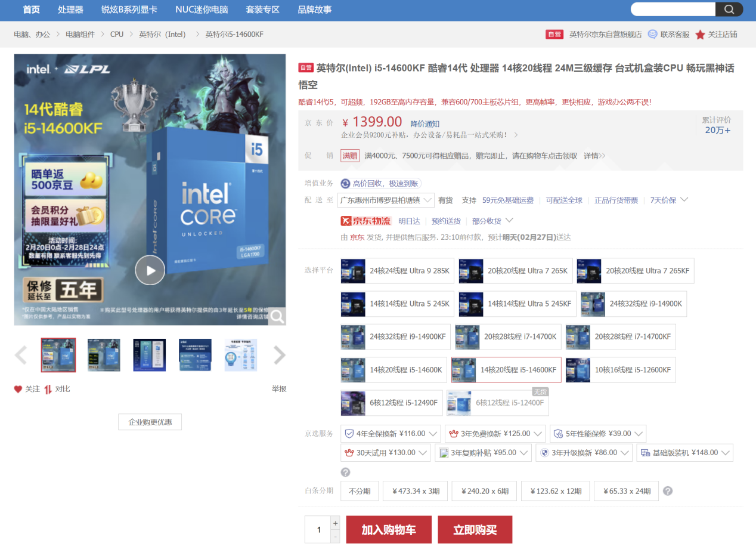Click the 举报 link
This screenshot has height=553, width=756.
pyautogui.click(x=279, y=389)
